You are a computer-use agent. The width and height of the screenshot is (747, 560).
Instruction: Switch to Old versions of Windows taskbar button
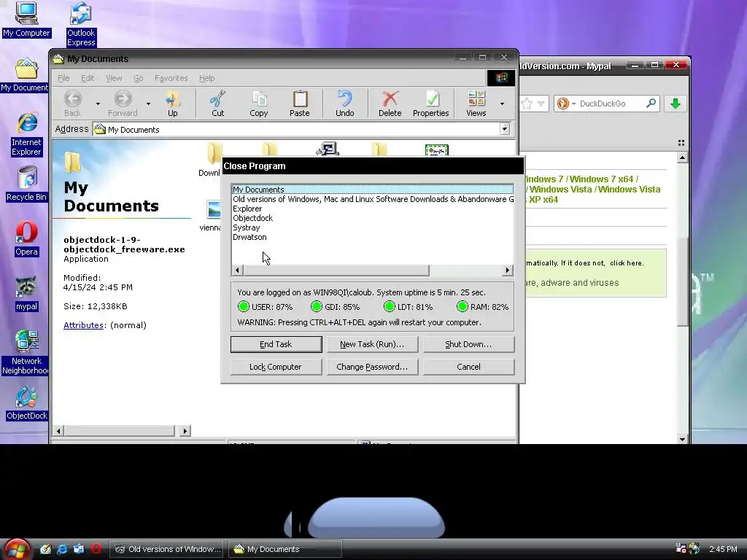point(168,549)
